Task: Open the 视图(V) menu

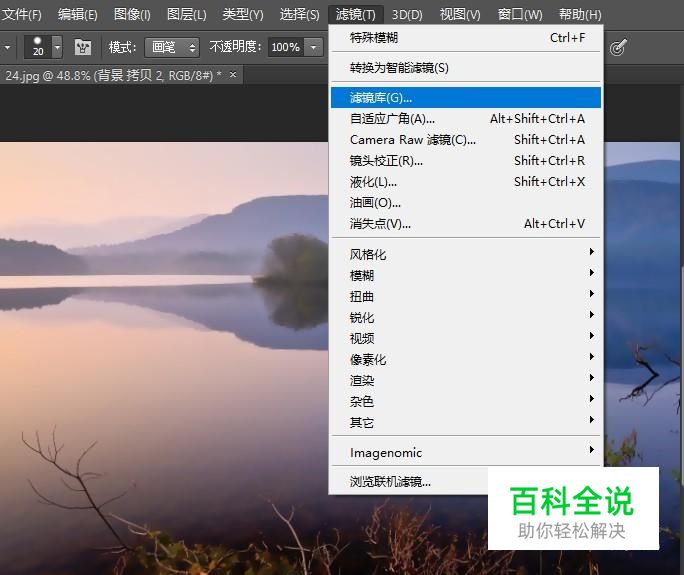Action: point(460,15)
